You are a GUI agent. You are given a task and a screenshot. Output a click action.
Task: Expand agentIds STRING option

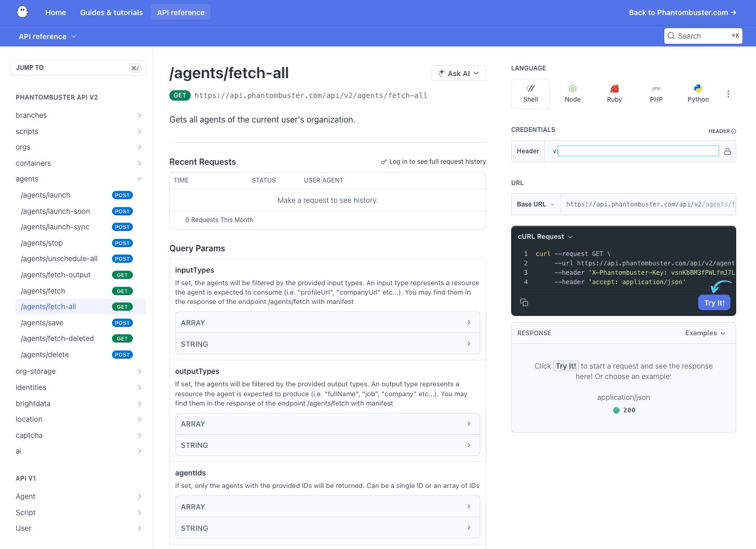pos(328,528)
